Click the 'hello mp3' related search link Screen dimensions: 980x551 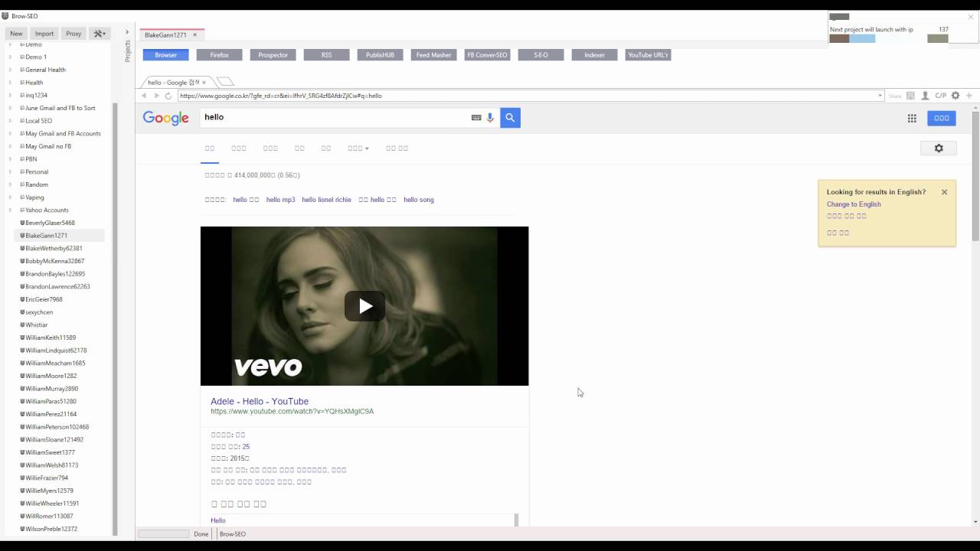[280, 200]
